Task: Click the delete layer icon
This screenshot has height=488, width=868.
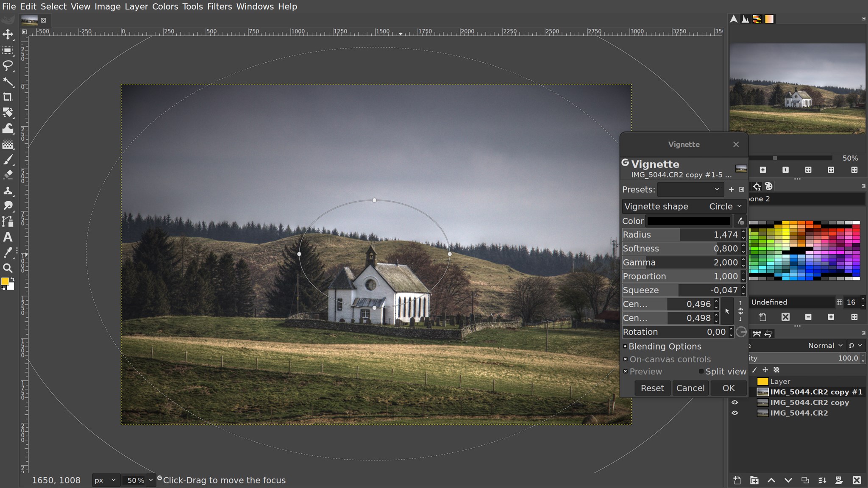Action: 857,480
